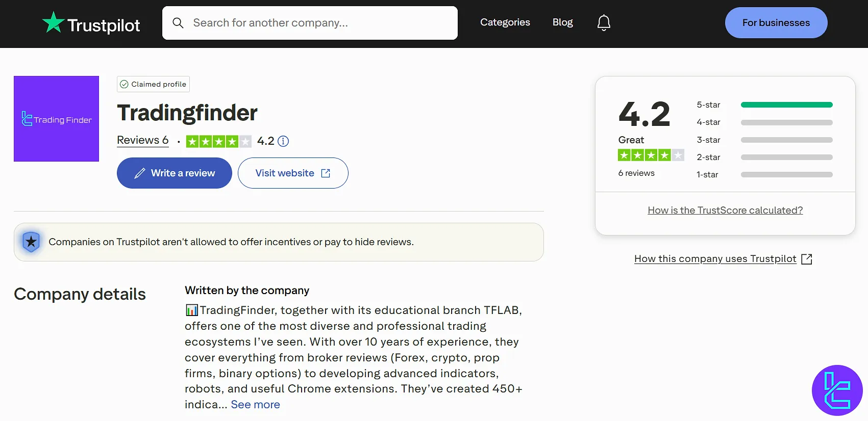Expand the company description with See more

(x=255, y=404)
